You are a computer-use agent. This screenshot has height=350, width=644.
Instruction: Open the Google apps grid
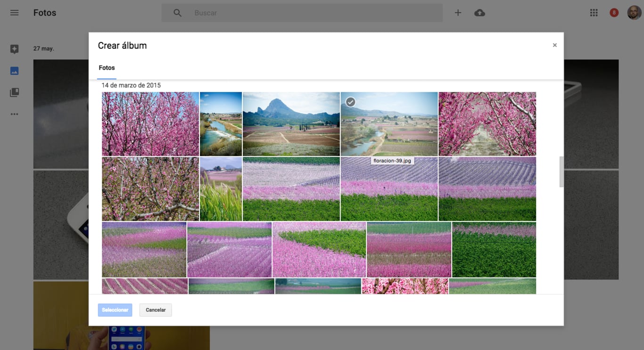pos(594,13)
